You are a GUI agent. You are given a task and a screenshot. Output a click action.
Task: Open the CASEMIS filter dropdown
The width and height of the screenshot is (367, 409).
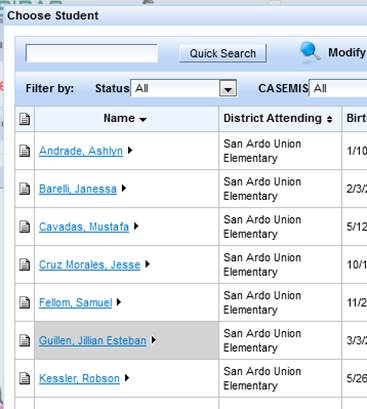coord(338,88)
